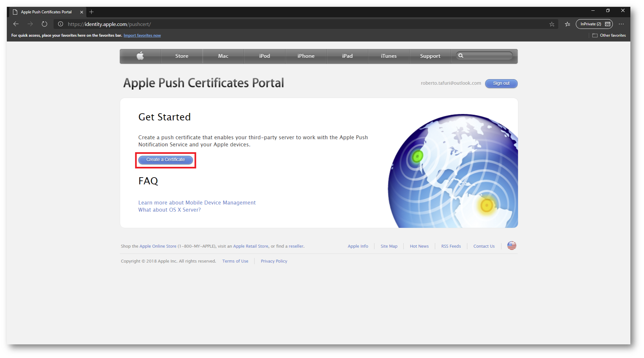This screenshot has width=644, height=358.
Task: Open the Privacy Policy link
Action: click(274, 261)
